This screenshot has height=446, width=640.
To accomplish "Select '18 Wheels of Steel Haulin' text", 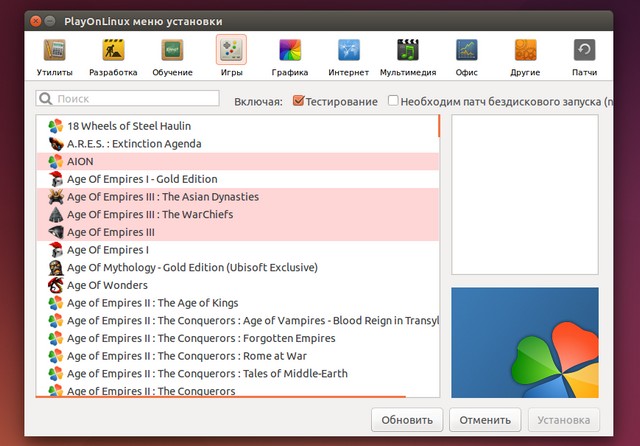I will tap(129, 126).
